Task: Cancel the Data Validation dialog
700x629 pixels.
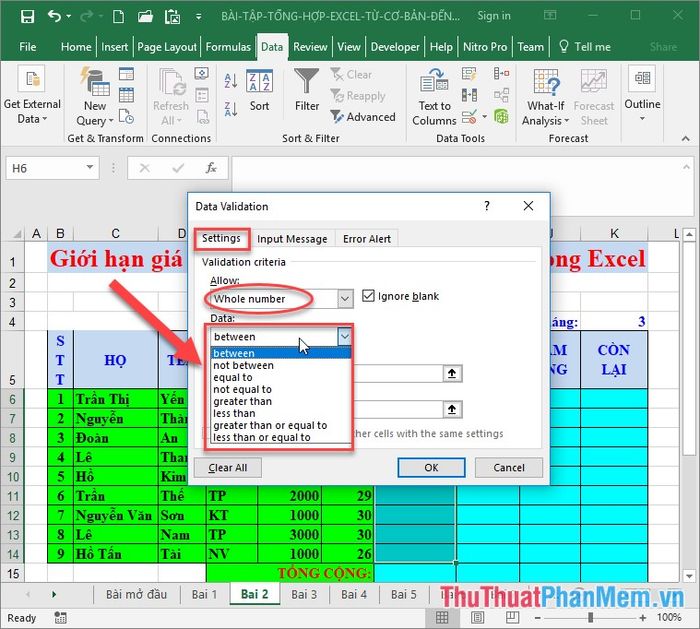Action: pos(509,467)
